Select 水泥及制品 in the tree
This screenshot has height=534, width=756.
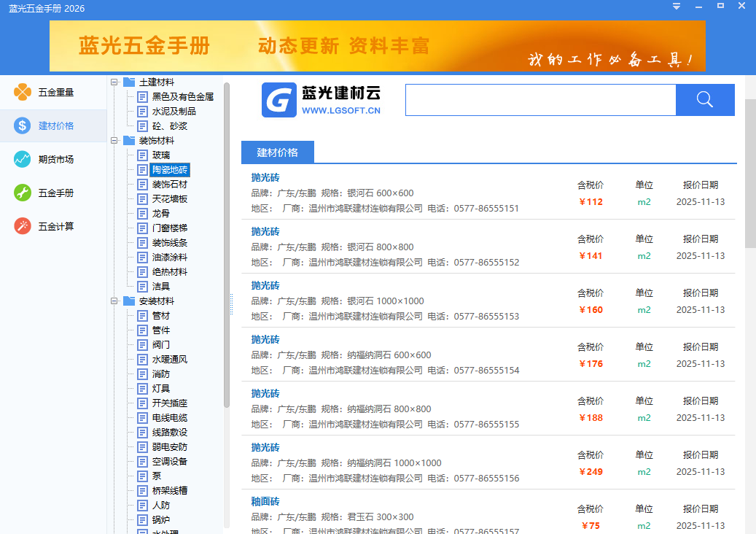174,112
